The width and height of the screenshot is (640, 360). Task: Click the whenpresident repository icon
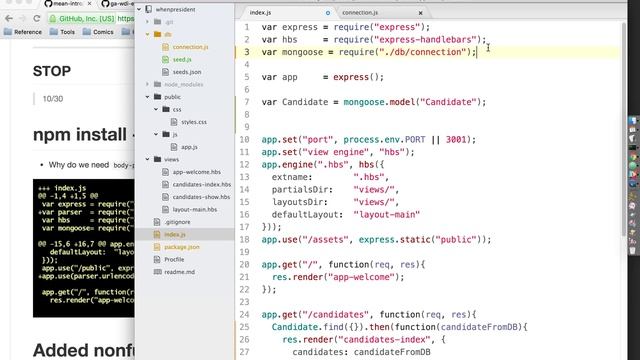(149, 9)
